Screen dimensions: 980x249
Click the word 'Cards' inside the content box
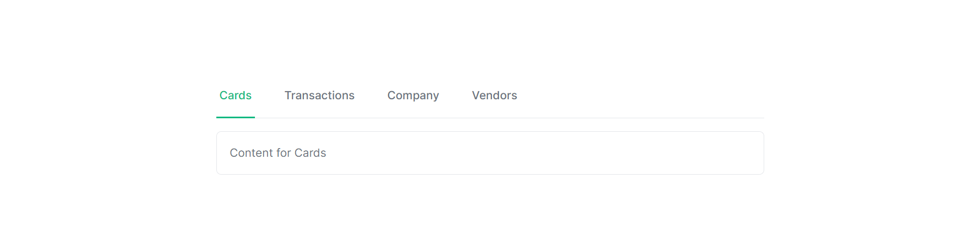pyautogui.click(x=310, y=153)
